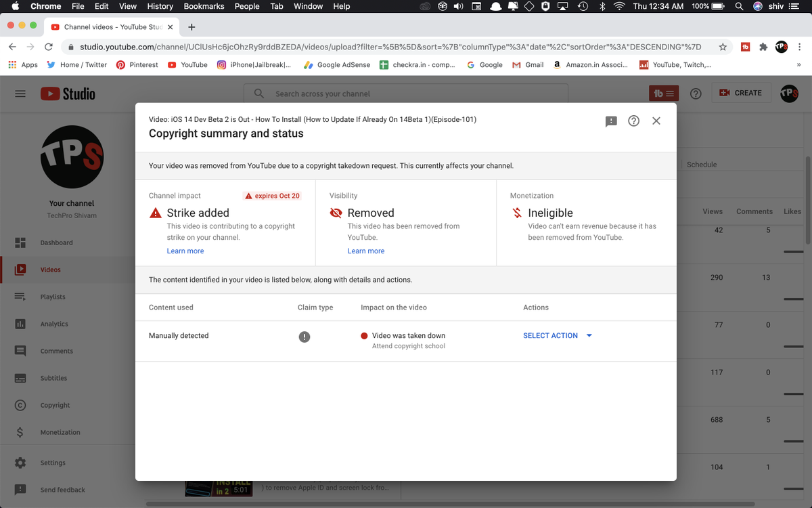Open History menu in menu bar

point(160,6)
